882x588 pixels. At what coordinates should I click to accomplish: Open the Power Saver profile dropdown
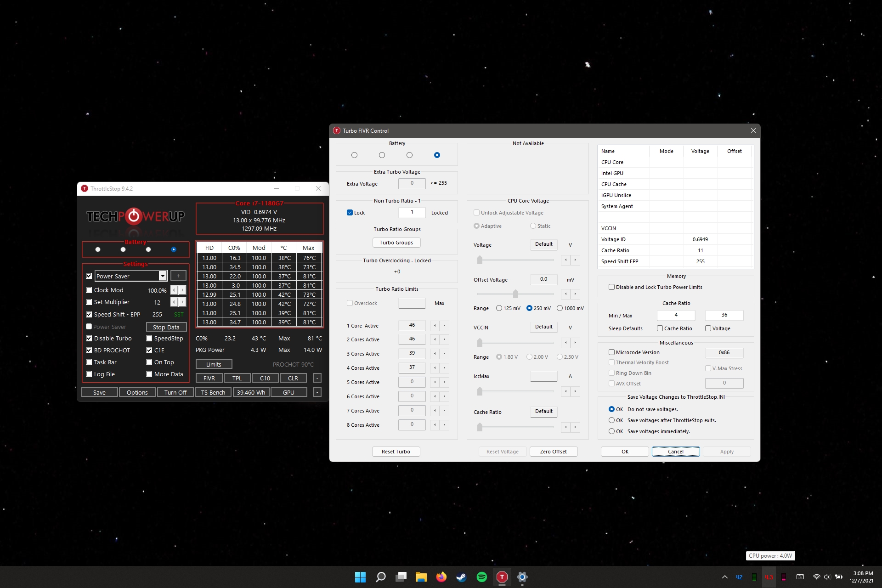162,276
